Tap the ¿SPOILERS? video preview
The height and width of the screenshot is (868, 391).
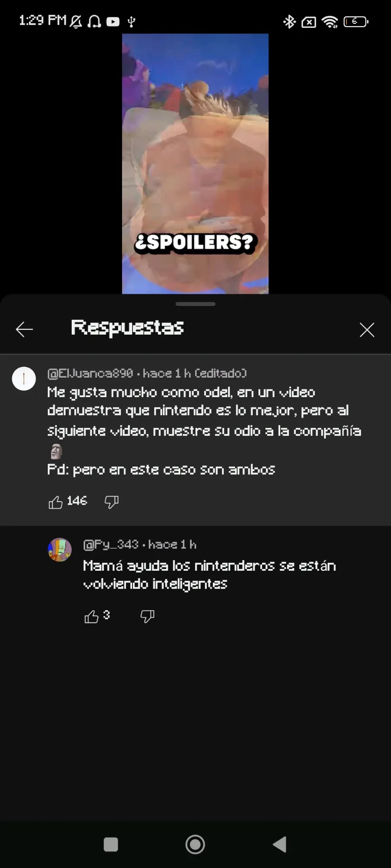point(195,164)
